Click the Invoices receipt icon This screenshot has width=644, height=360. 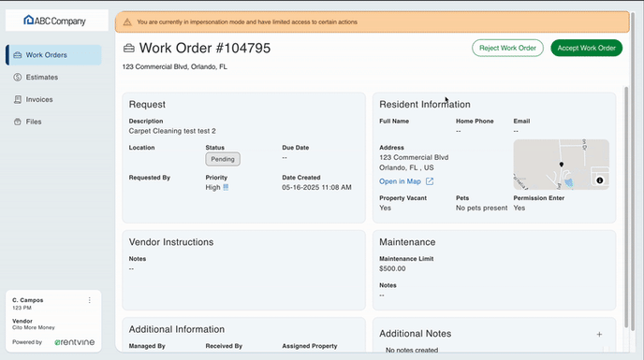click(17, 99)
